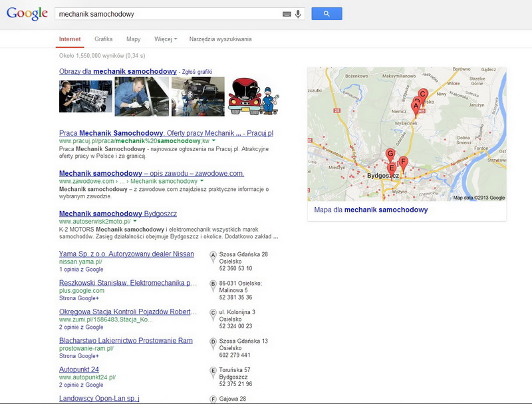Click the www.zumi.pl/1586483 URL text

(106, 319)
